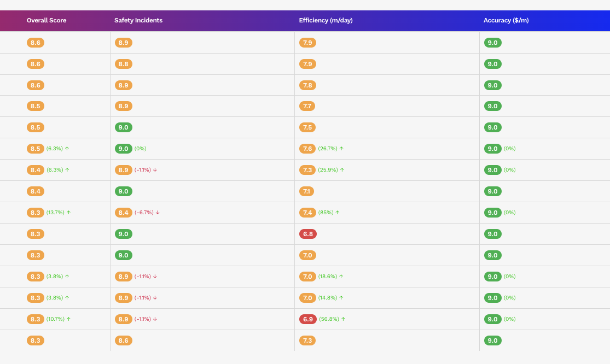Click the up arrow beside (56.8%)
The height and width of the screenshot is (364, 610).
(342, 319)
